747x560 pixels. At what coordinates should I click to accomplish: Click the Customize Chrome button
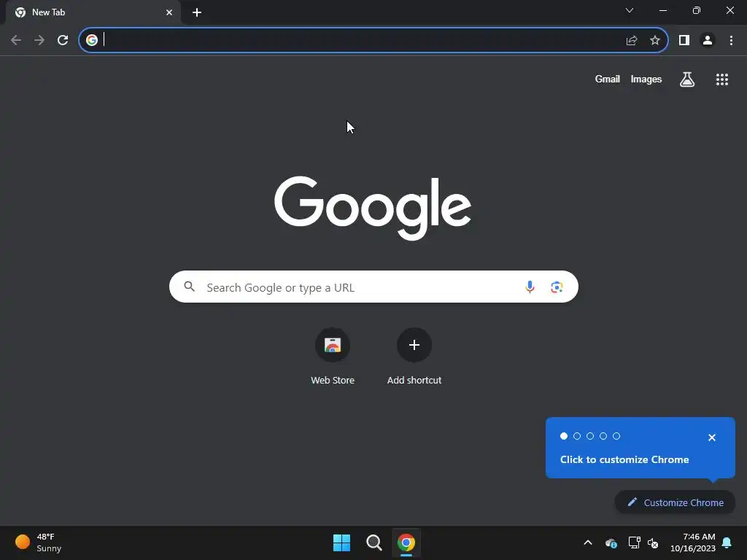tap(675, 502)
